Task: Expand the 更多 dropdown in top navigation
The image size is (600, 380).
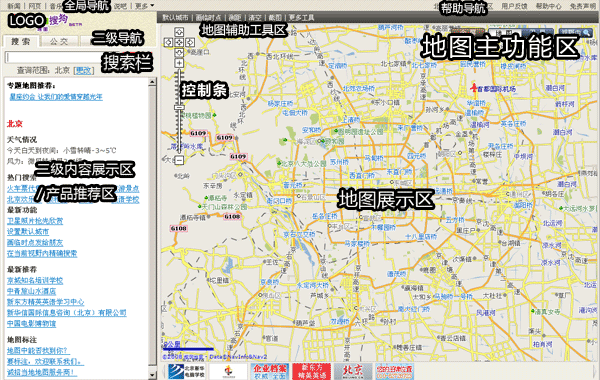Action: pyautogui.click(x=145, y=6)
